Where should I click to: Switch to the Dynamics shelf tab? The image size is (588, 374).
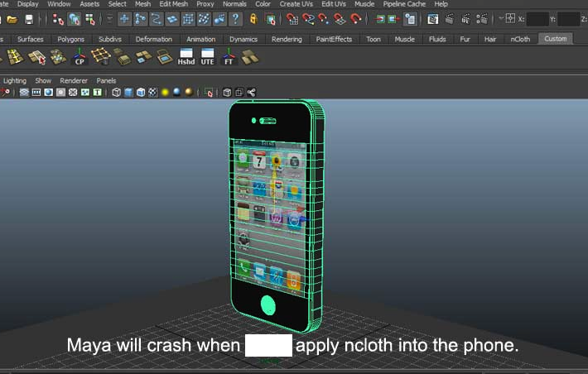(x=243, y=39)
